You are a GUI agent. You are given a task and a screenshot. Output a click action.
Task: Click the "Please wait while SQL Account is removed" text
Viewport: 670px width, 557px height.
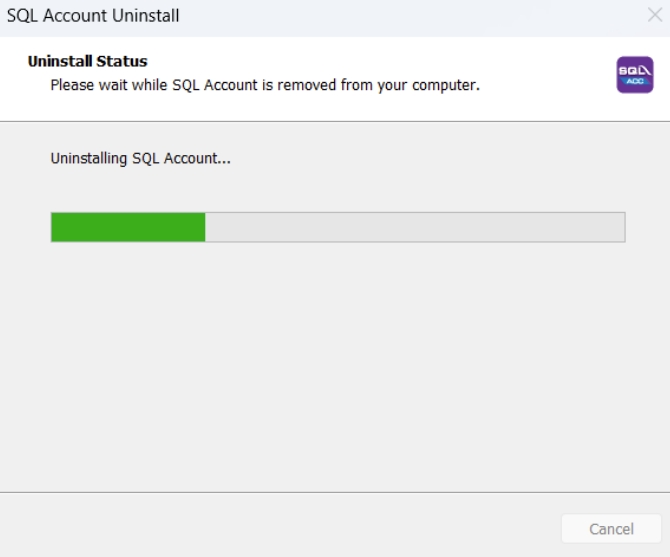click(265, 85)
